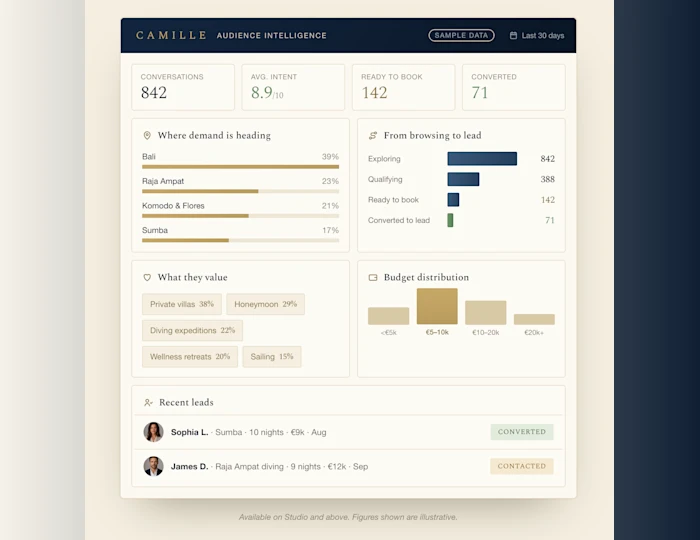Click the CAMILLE logo
The width and height of the screenshot is (700, 540).
[x=171, y=35]
